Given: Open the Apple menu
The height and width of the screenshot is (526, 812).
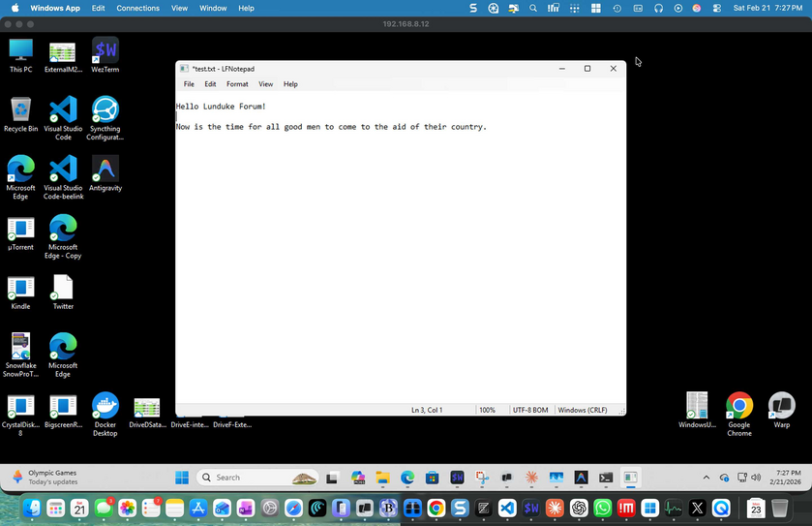Looking at the screenshot, I should [15, 8].
